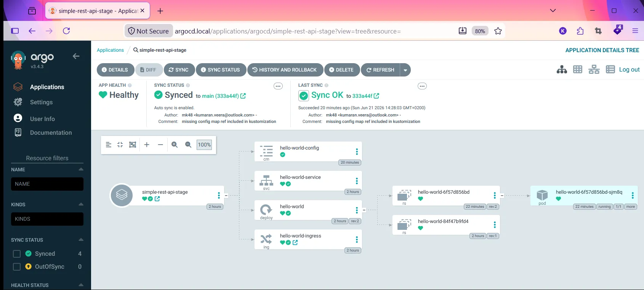Screen dimensions: 644x290
Task: Zoom in the resource graph
Action: 175,145
